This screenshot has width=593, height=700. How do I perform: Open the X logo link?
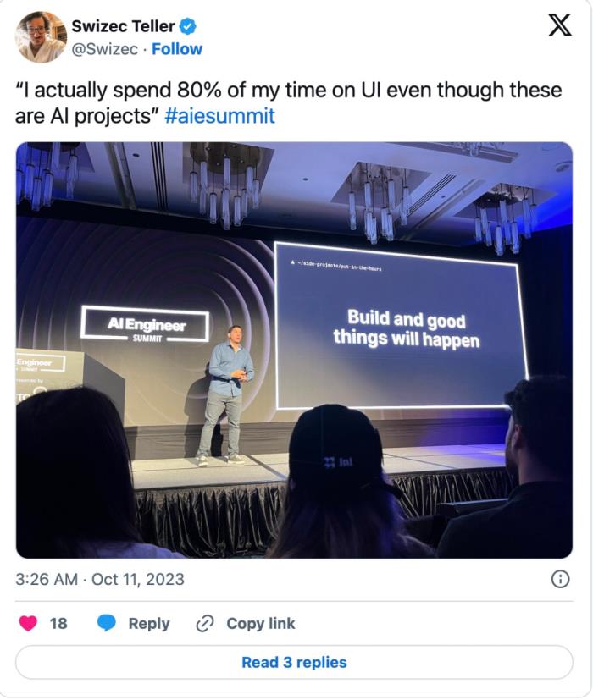(559, 25)
